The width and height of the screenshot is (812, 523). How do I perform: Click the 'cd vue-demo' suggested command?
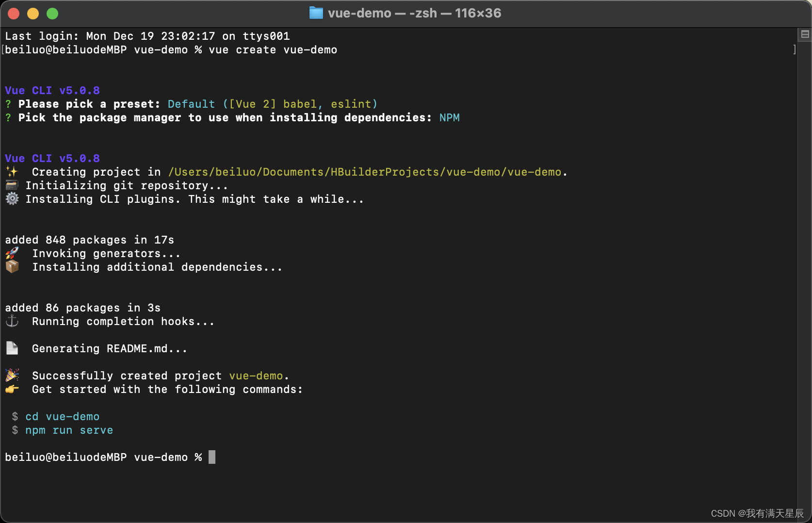(62, 416)
